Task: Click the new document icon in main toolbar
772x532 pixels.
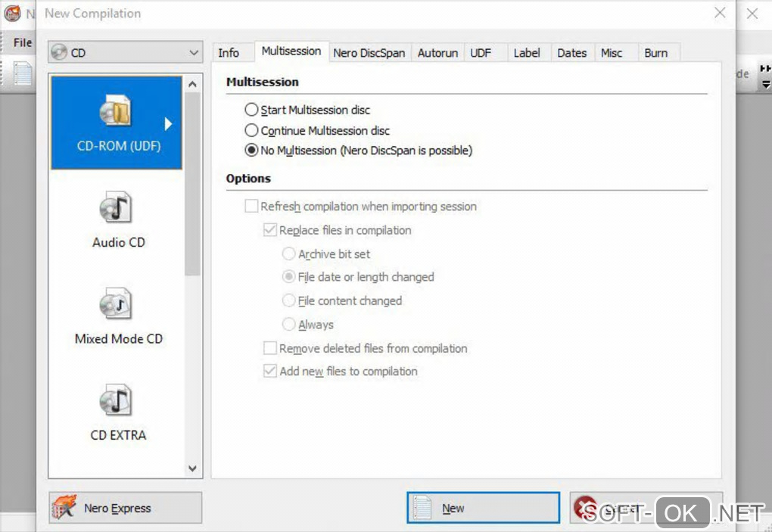Action: (x=22, y=73)
